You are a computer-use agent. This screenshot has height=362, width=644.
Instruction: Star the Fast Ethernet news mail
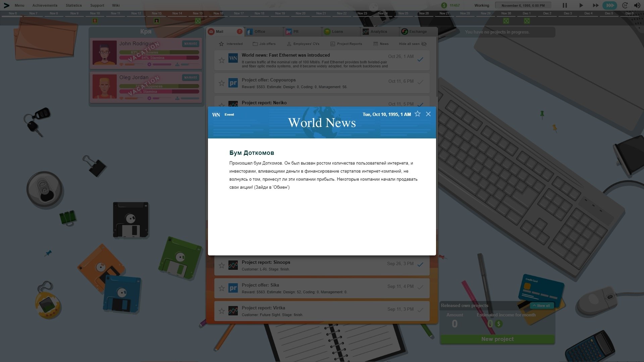tap(222, 60)
